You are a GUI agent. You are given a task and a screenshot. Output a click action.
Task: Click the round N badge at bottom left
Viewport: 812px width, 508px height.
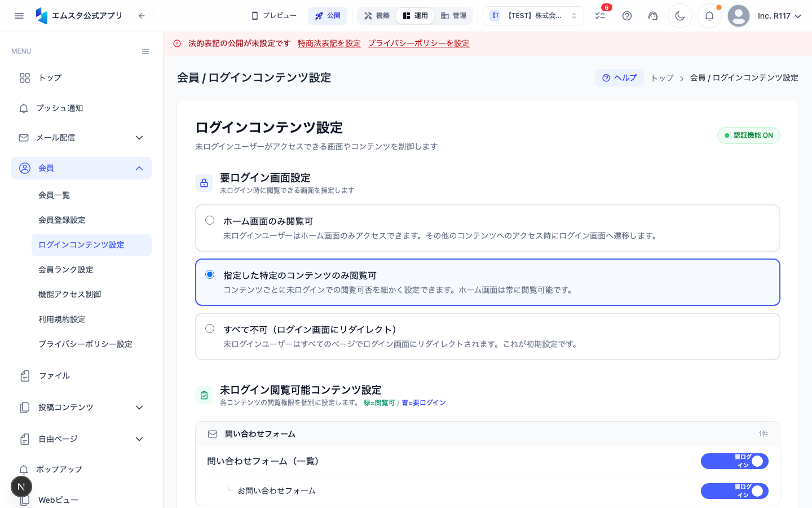[x=21, y=487]
